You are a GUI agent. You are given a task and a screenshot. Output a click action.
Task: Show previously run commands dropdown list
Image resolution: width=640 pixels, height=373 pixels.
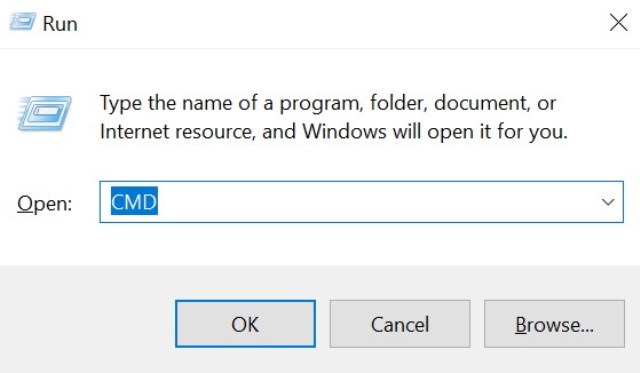608,202
